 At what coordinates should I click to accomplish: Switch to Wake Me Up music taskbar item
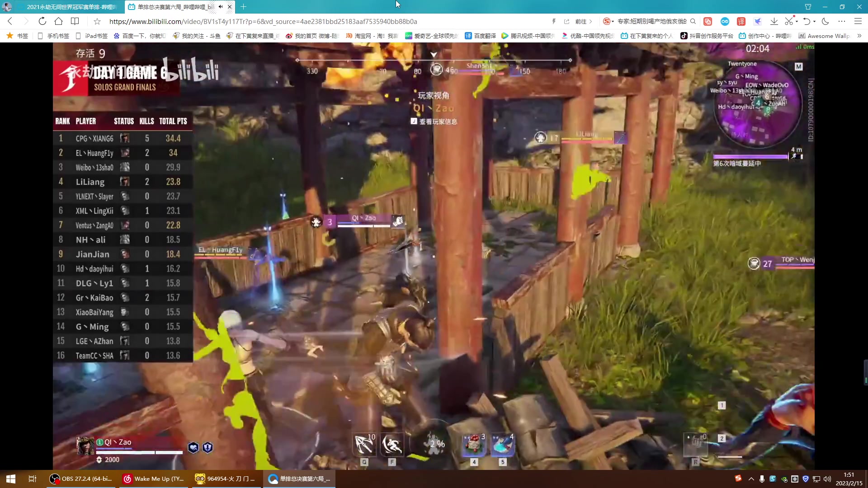click(x=154, y=479)
